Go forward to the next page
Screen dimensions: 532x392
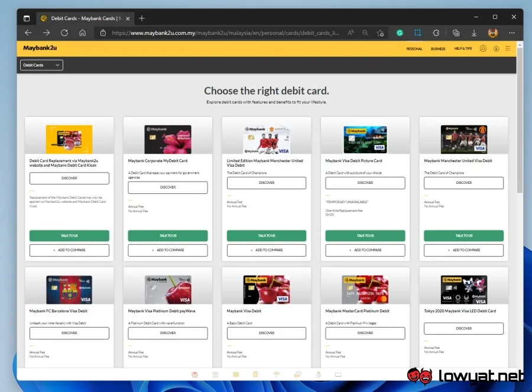point(47,33)
